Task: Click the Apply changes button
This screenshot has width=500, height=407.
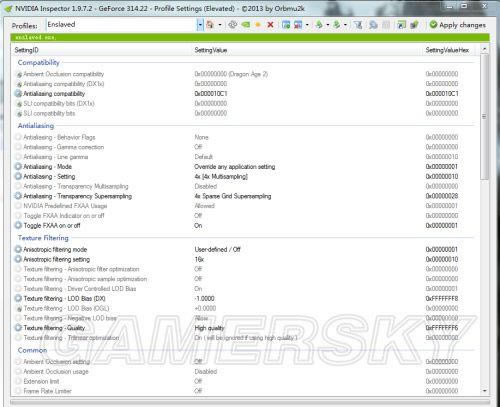Action: click(458, 25)
